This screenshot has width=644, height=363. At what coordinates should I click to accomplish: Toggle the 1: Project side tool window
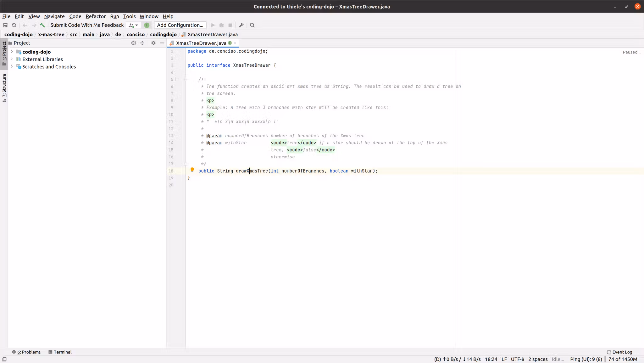pyautogui.click(x=4, y=53)
